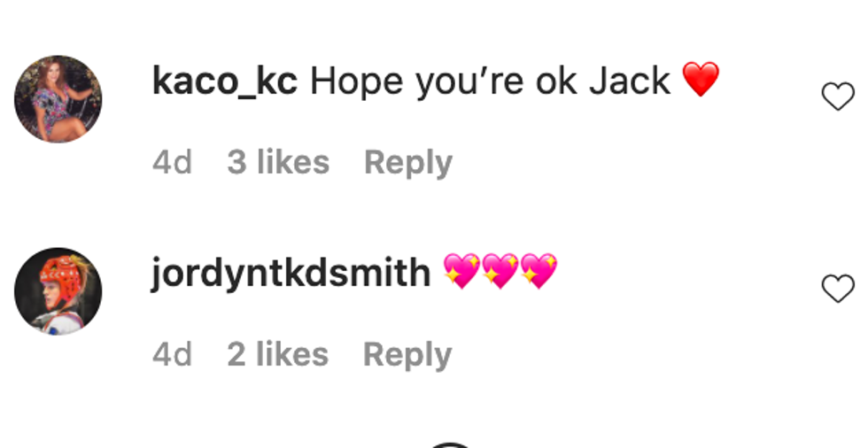Open the 4d timestamp on jordyntkdsmith's comment

pos(172,354)
